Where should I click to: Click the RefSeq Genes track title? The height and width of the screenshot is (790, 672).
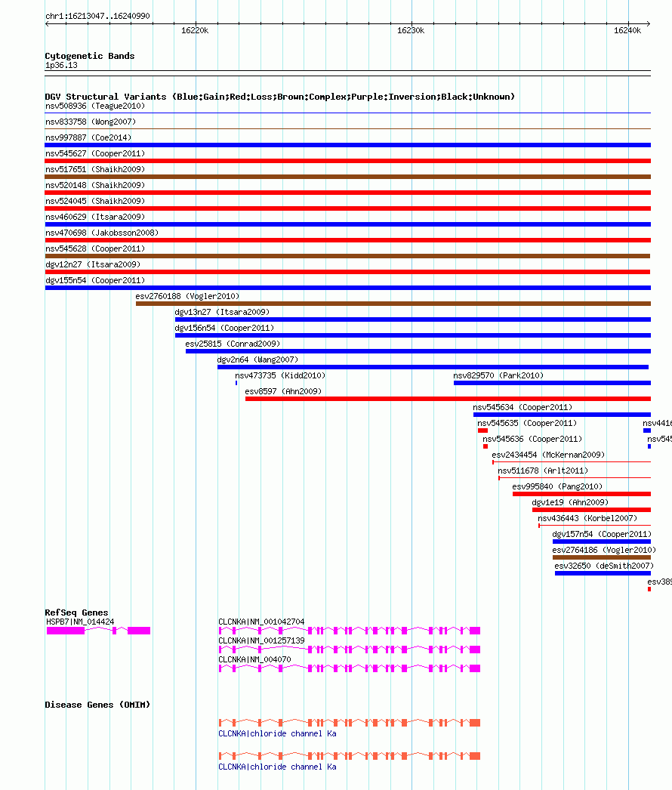point(76,613)
